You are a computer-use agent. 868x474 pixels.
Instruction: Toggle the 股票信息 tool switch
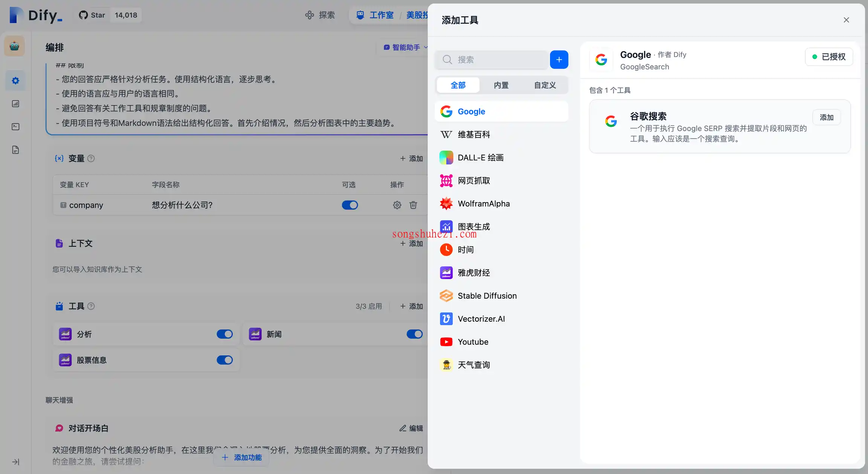point(225,360)
